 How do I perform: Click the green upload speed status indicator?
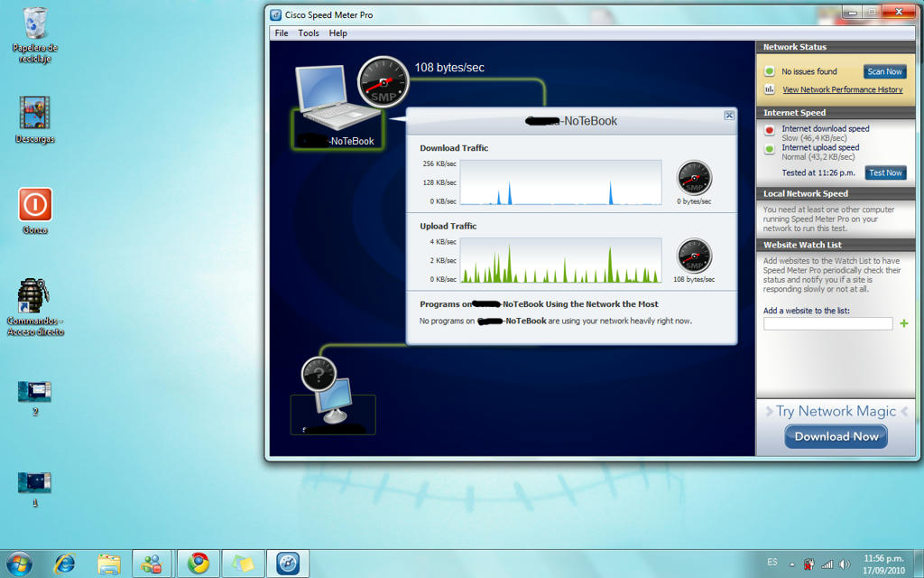[769, 149]
